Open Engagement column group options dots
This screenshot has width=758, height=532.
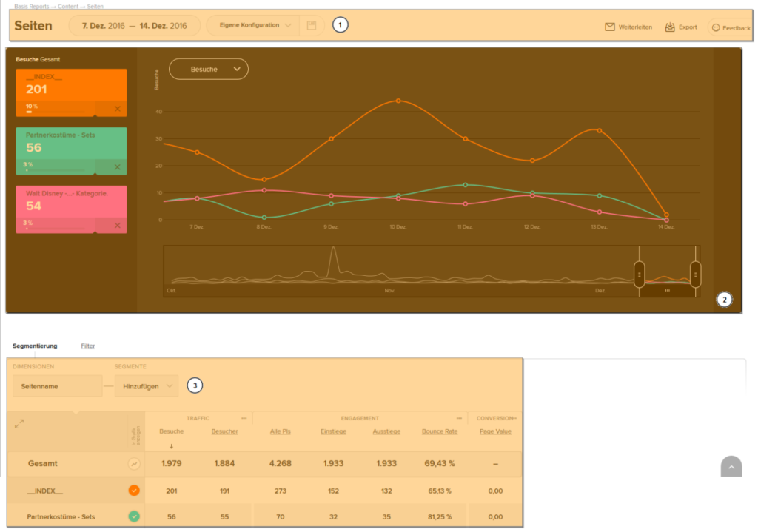(x=459, y=418)
